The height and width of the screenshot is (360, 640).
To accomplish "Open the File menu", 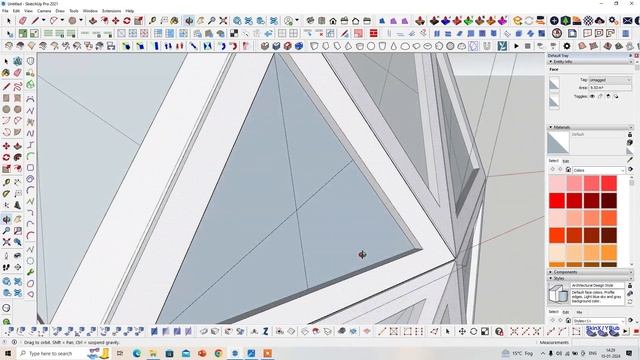I will pyautogui.click(x=5, y=11).
